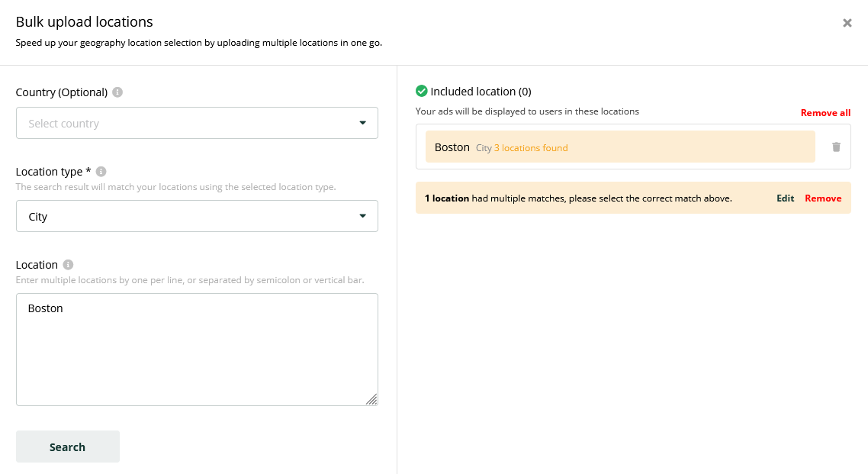Click Edit in the multiple matches banner
Image resolution: width=868 pixels, height=474 pixels.
[x=785, y=198]
